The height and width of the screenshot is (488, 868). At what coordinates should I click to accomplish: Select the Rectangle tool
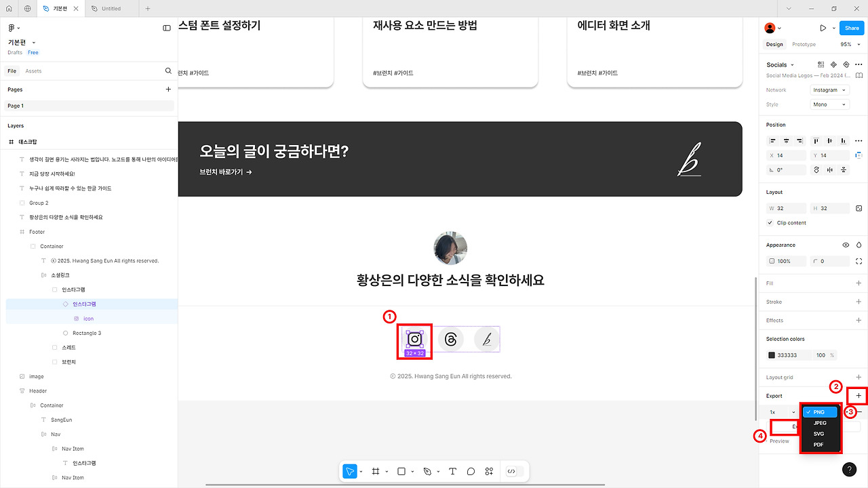click(401, 471)
